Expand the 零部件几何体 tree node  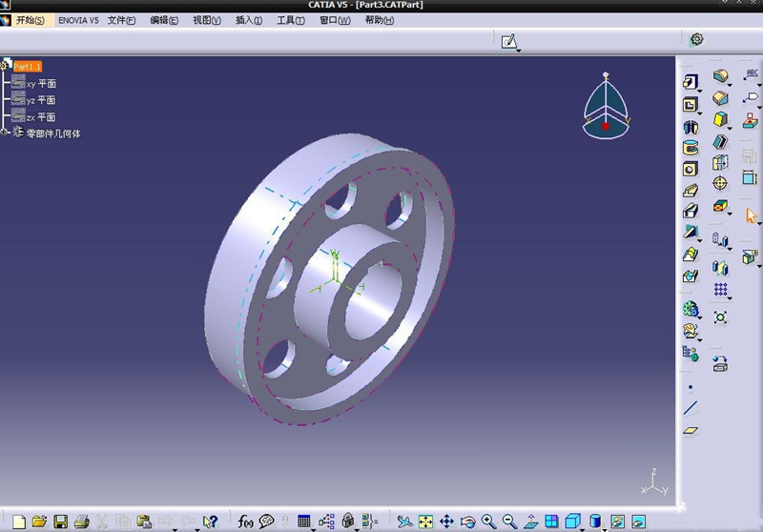(x=5, y=133)
